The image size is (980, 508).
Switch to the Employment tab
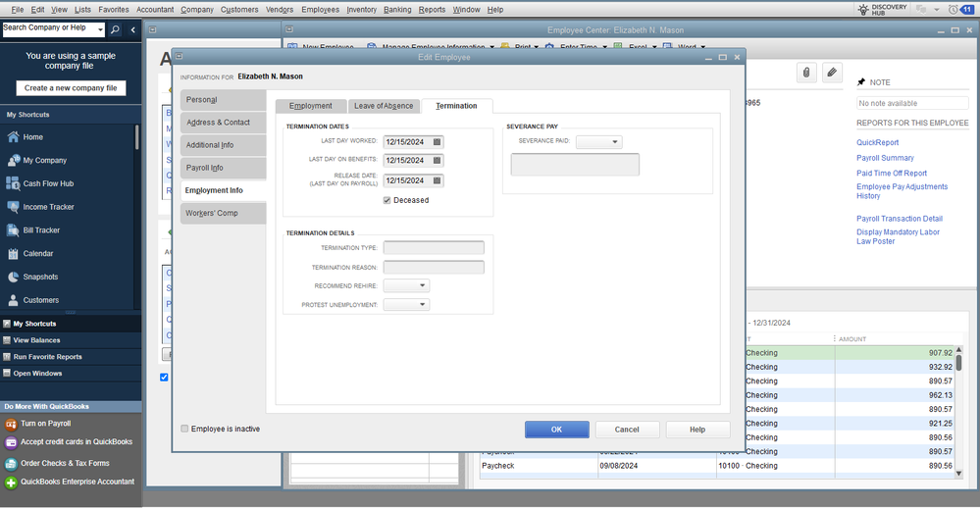(311, 106)
